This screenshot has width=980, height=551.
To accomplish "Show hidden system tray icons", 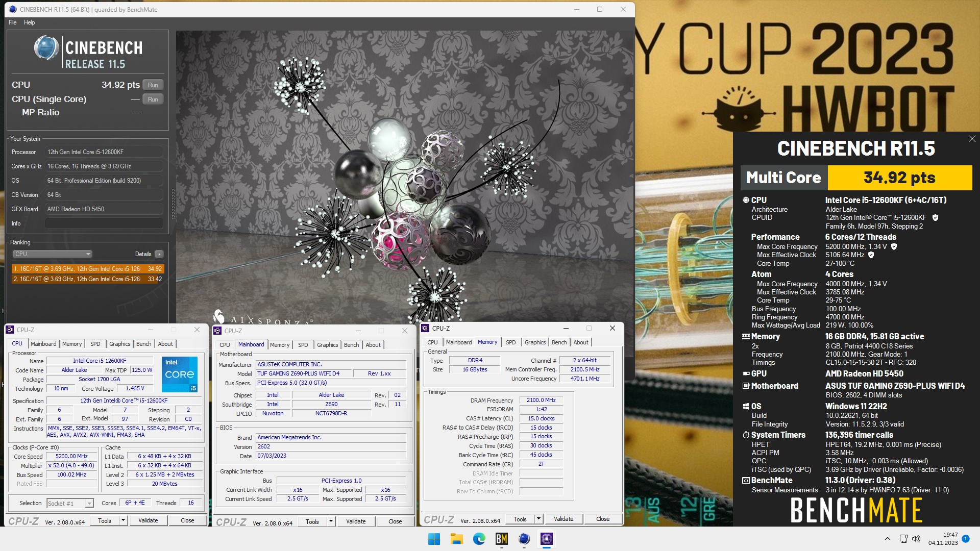I will tap(887, 539).
